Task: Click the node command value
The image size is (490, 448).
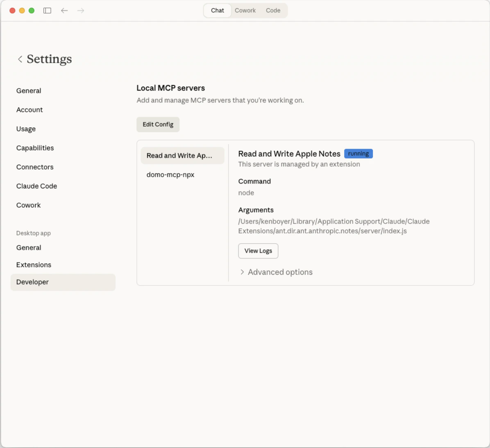Action: point(246,193)
